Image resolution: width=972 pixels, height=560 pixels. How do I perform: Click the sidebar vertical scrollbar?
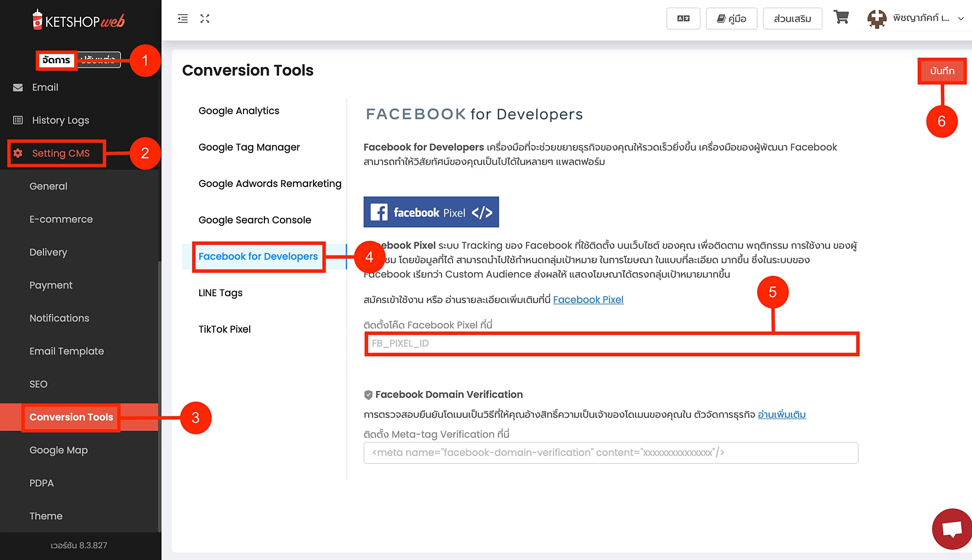(159, 396)
